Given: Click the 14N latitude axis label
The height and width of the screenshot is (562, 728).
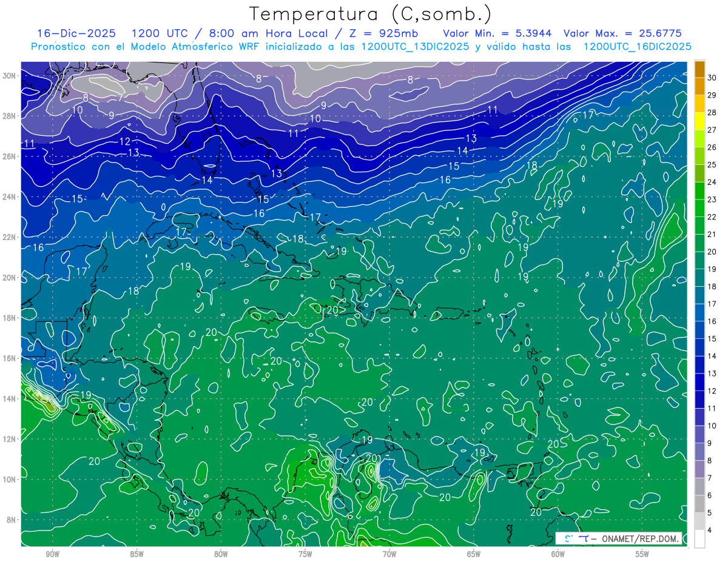Looking at the screenshot, I should pos(10,399).
